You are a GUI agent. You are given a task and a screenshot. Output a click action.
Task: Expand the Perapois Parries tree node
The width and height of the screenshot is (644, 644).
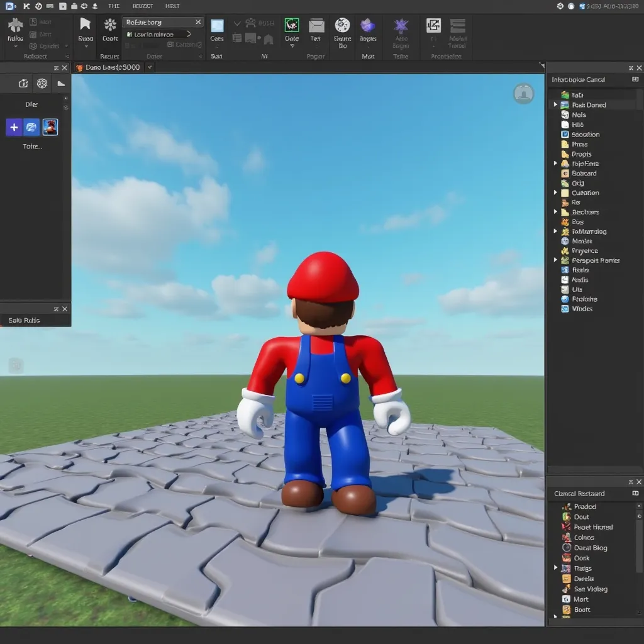pyautogui.click(x=555, y=260)
